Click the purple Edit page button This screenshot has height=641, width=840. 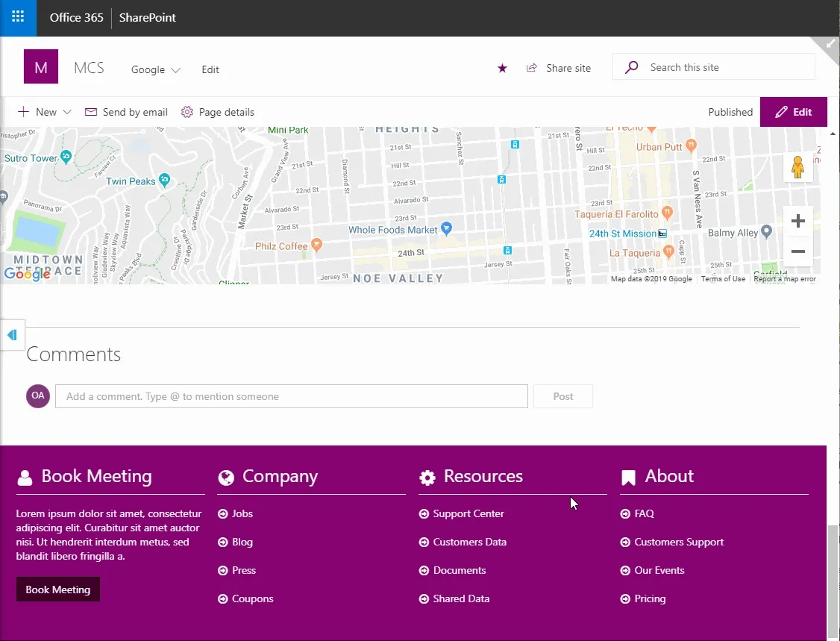[x=793, y=112]
